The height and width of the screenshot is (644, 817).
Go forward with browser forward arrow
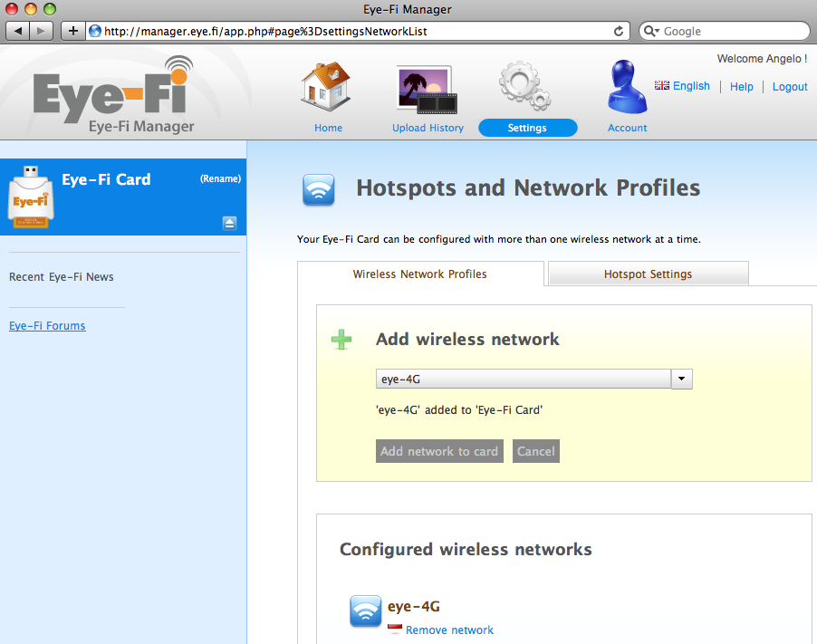pyautogui.click(x=41, y=31)
